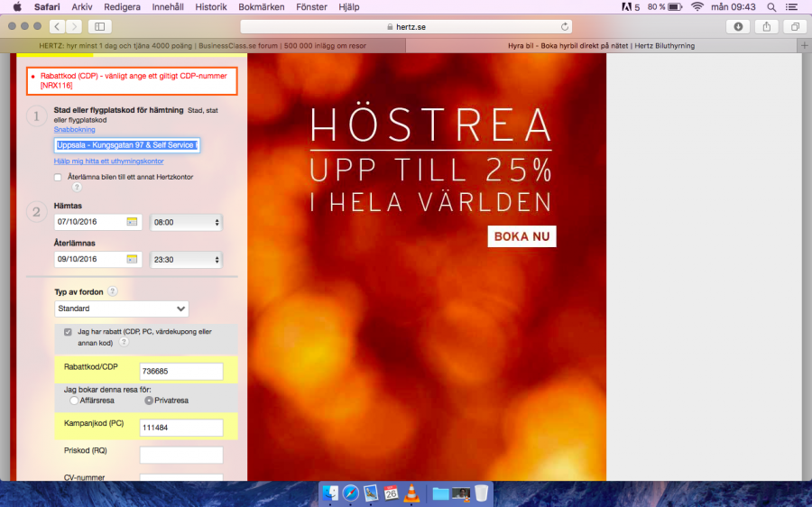Uncheck Jag har rabatt checkbox

(68, 331)
